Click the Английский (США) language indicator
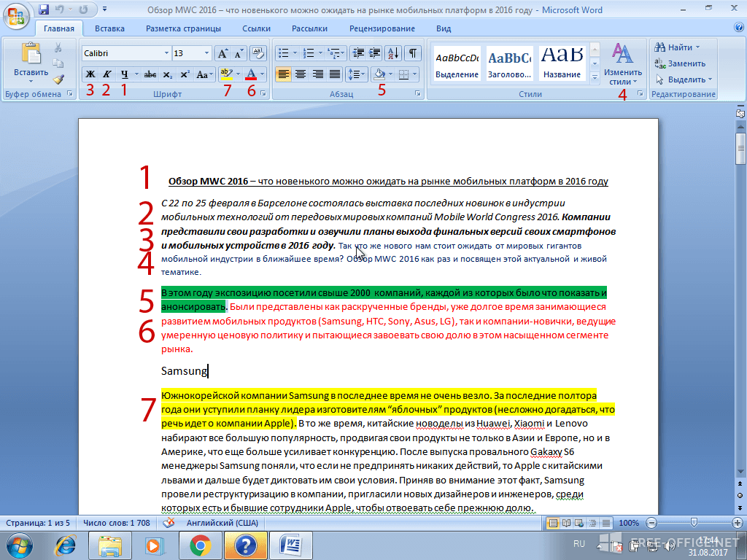747x560 pixels. tap(222, 523)
